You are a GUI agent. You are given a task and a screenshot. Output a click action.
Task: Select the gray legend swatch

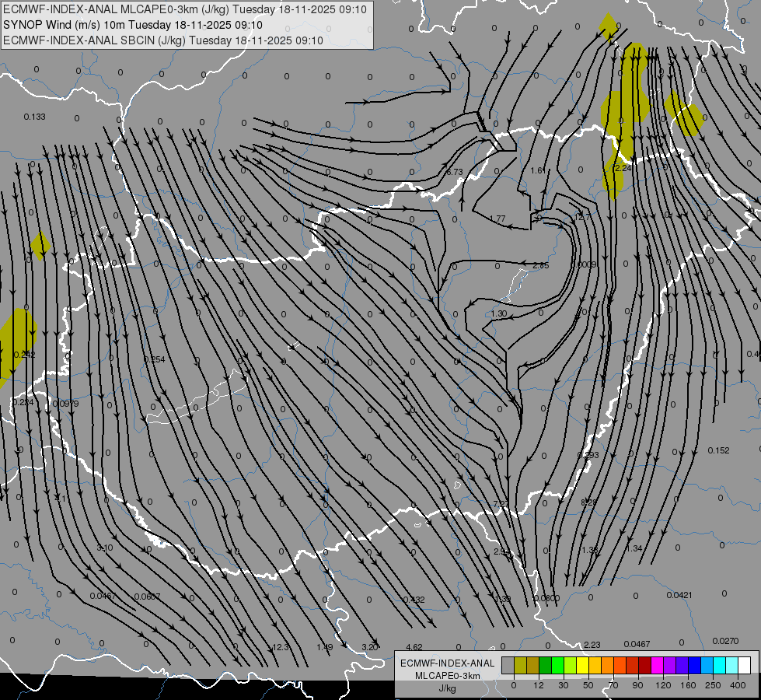pos(508,665)
